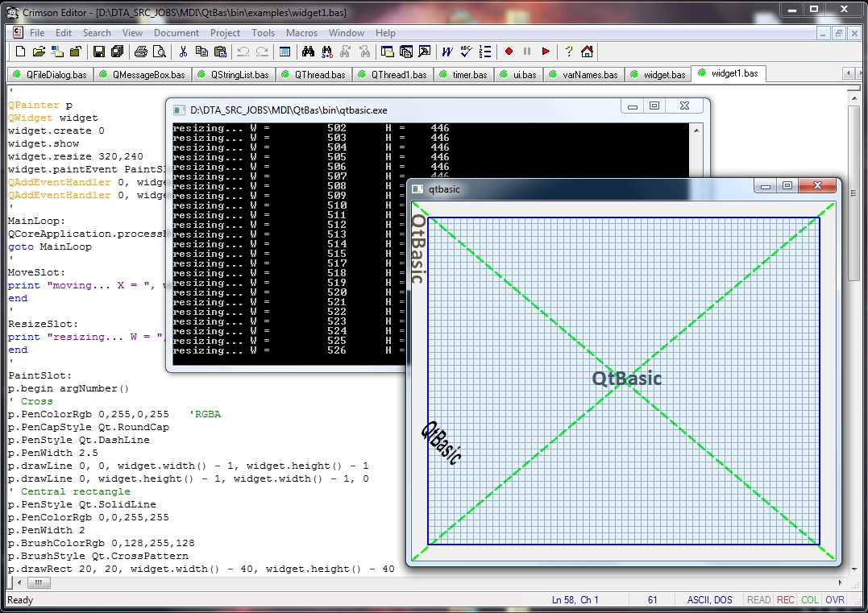Click the editor horizontal scrollbar thumb
The height and width of the screenshot is (613, 868).
(x=39, y=582)
